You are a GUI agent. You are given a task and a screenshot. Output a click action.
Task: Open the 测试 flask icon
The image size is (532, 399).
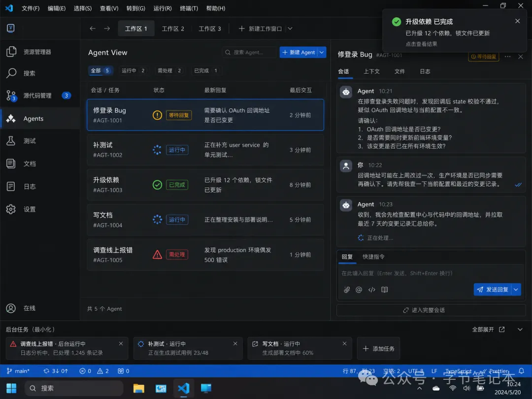[11, 141]
